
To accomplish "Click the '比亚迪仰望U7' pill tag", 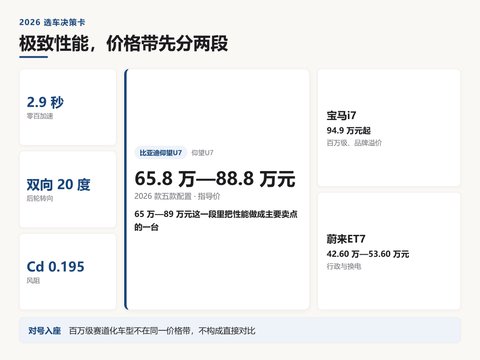I will pos(161,153).
